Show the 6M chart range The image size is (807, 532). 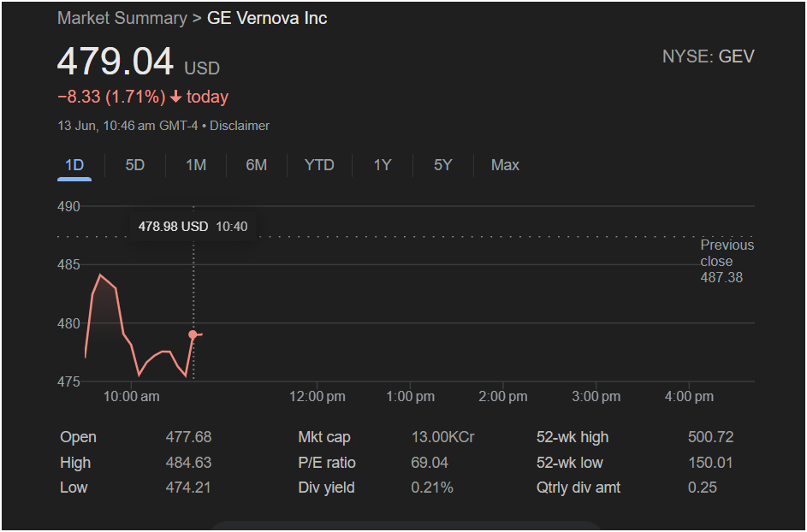[256, 165]
